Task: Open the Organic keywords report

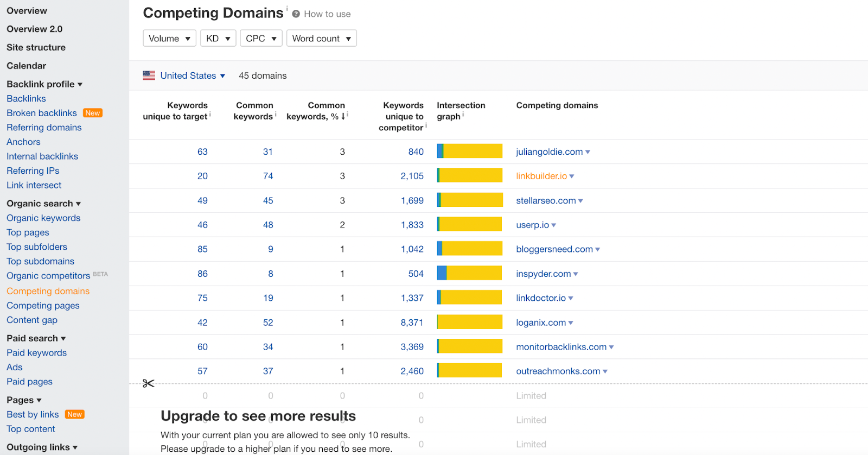Action: coord(43,218)
